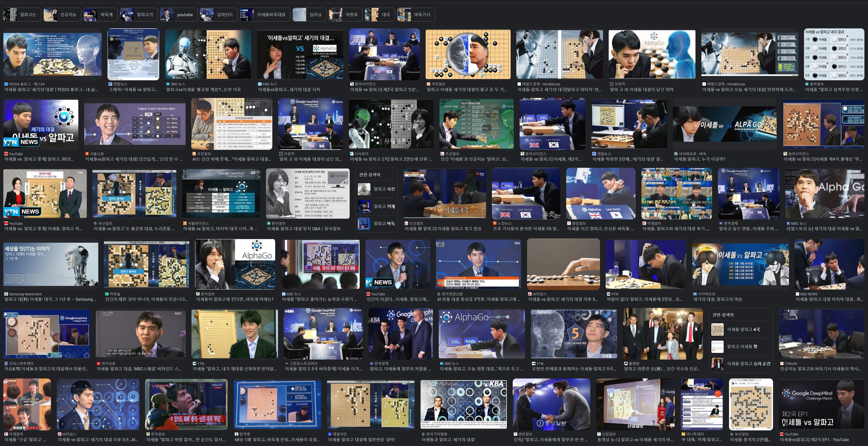
Task: Open the 전자신문 MBC interview thumbnail
Action: point(141,333)
